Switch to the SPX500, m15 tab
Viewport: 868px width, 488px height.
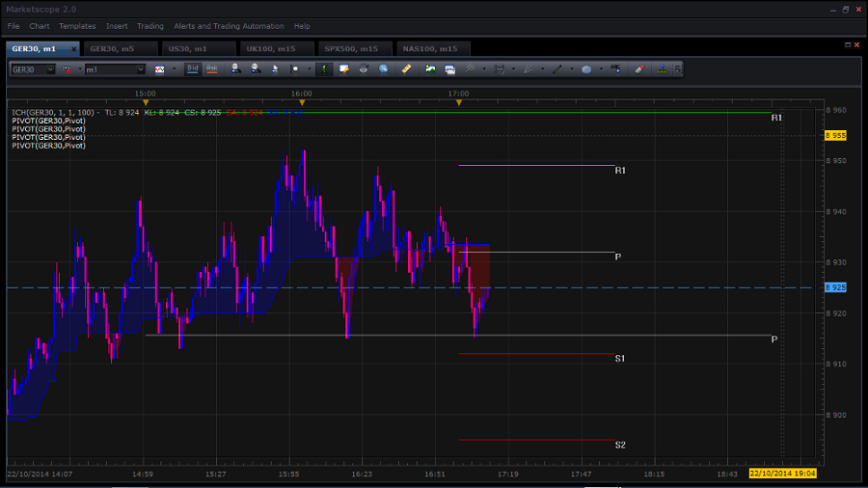(x=353, y=48)
